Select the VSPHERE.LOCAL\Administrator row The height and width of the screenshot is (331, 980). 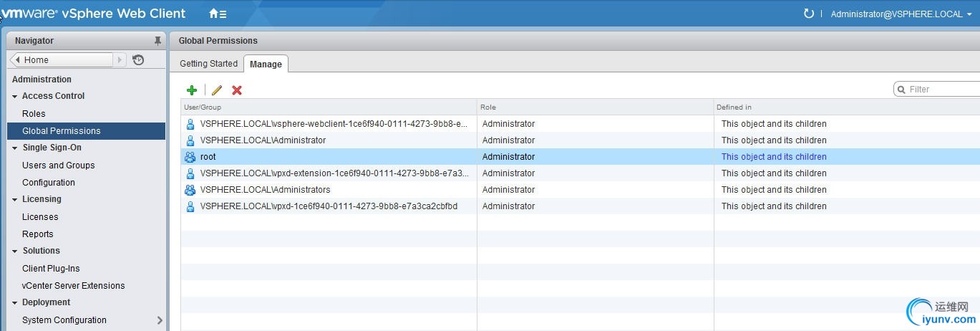coord(580,140)
